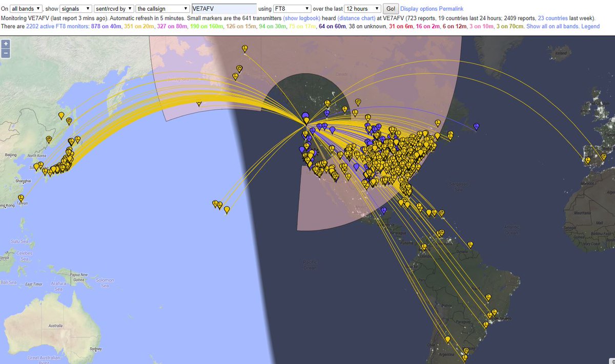The image size is (615, 364).
Task: Filter by 94 on 30m link
Action: (274, 26)
